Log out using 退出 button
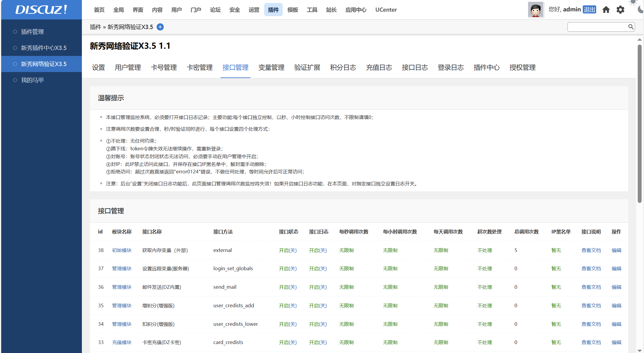 coord(589,10)
